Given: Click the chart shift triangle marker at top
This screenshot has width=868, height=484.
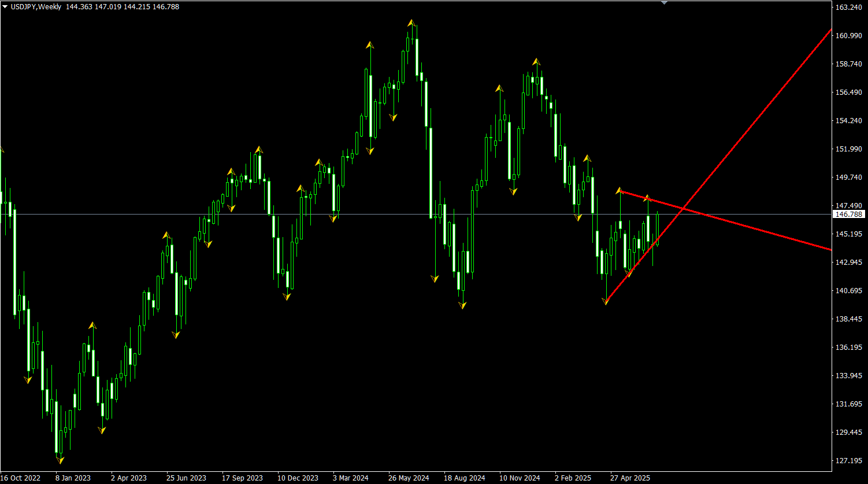Looking at the screenshot, I should pyautogui.click(x=664, y=2).
